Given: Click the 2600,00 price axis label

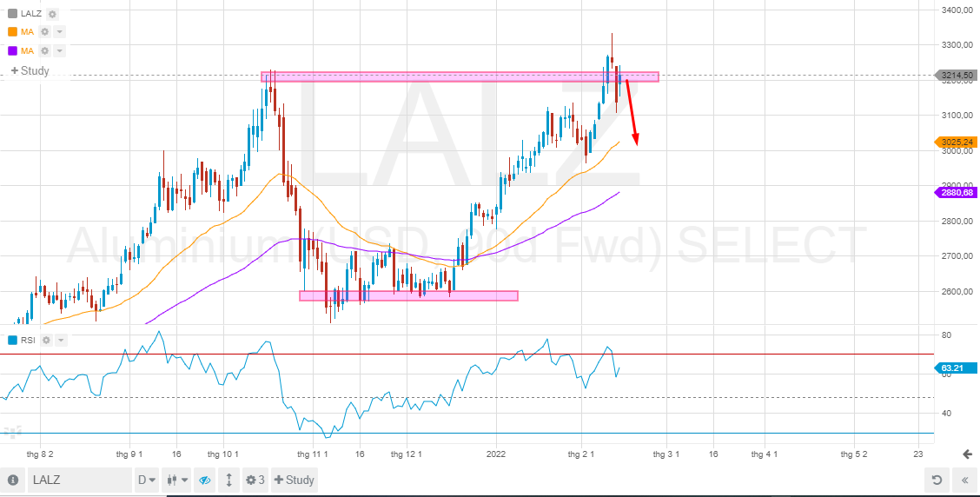Looking at the screenshot, I should [x=957, y=292].
